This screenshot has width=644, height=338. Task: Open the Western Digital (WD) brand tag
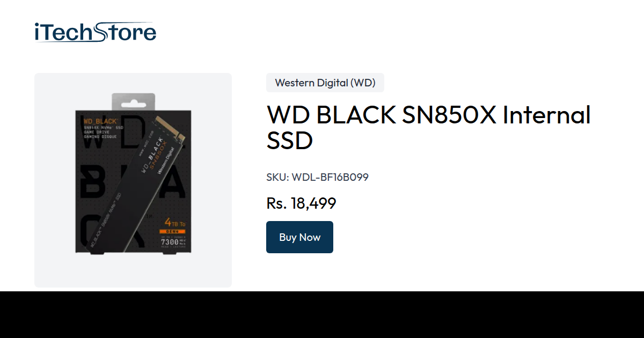click(x=325, y=83)
